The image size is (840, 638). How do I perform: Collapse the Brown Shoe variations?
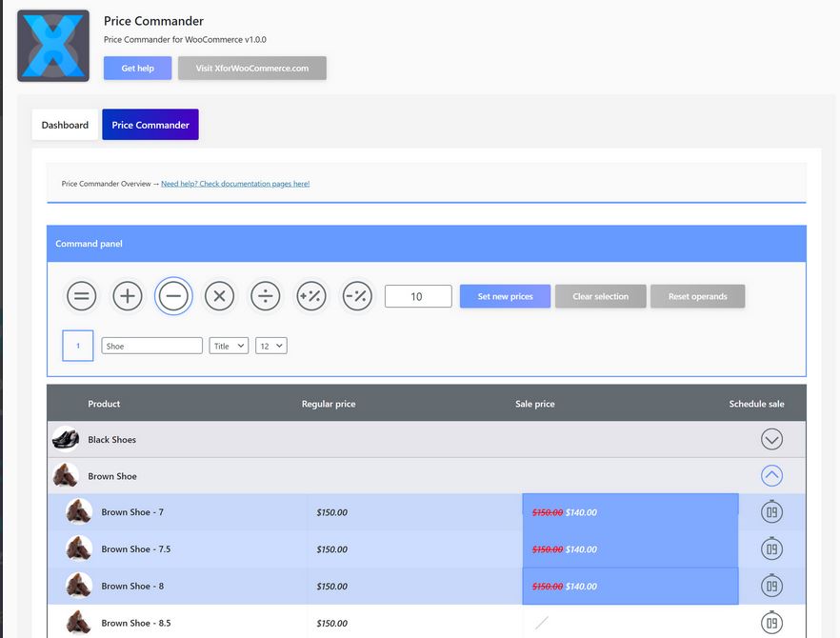771,476
